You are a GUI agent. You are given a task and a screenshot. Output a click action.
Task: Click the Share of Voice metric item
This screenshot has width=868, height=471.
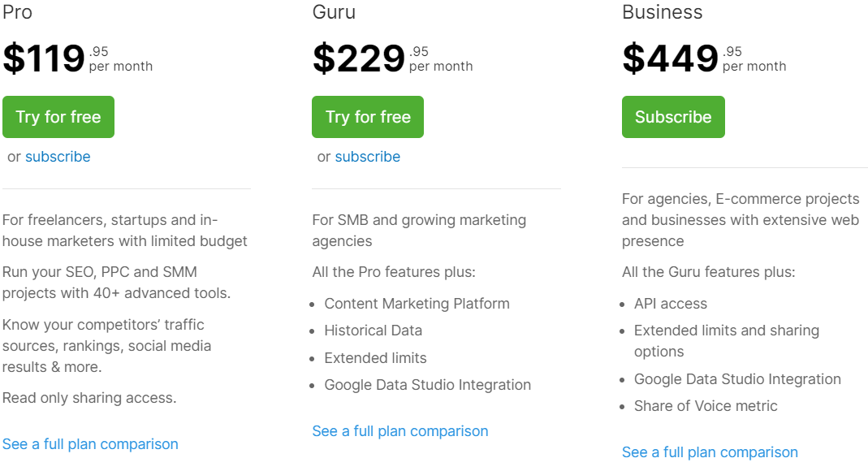pyautogui.click(x=706, y=406)
